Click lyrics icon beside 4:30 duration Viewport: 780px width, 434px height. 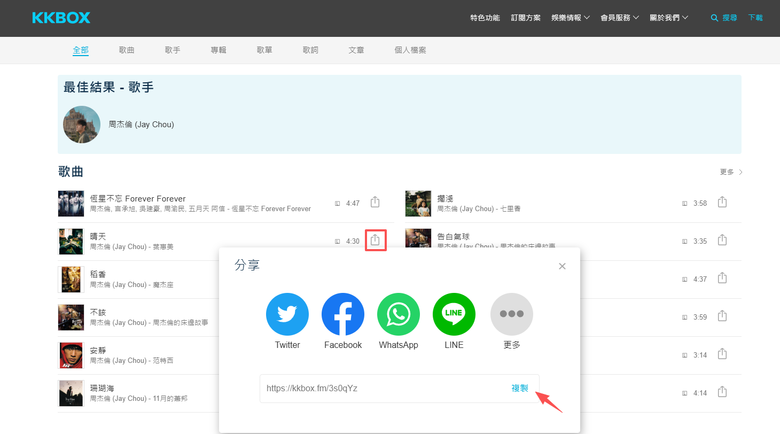(x=337, y=241)
